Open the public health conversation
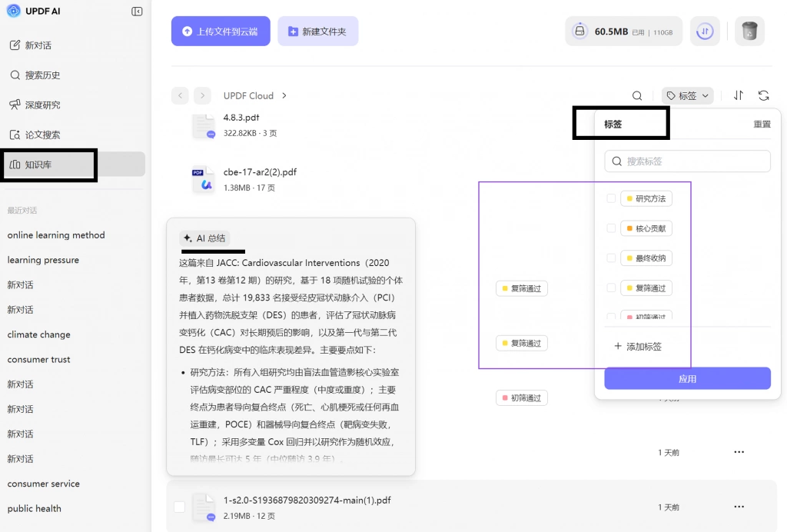Viewport: 787px width, 532px height. (34, 508)
